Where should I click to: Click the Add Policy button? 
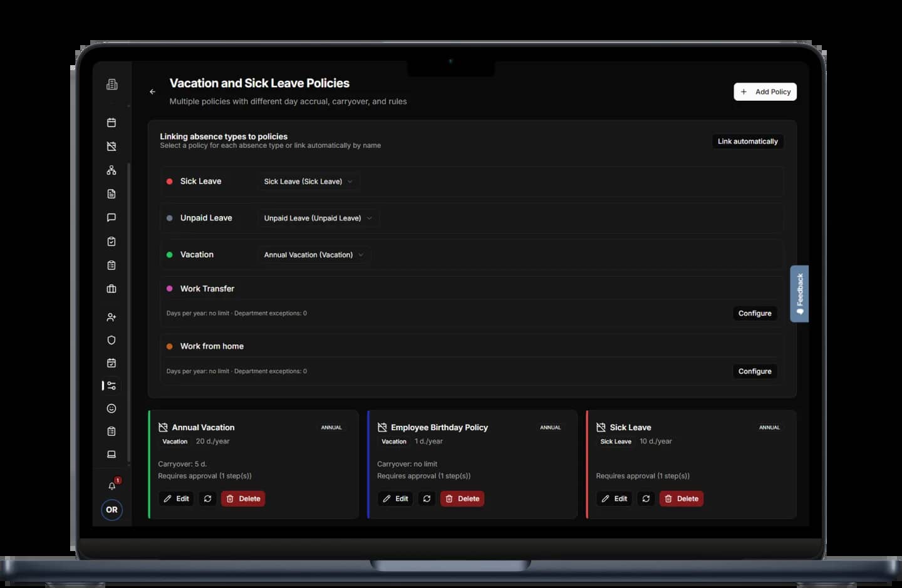coord(765,91)
